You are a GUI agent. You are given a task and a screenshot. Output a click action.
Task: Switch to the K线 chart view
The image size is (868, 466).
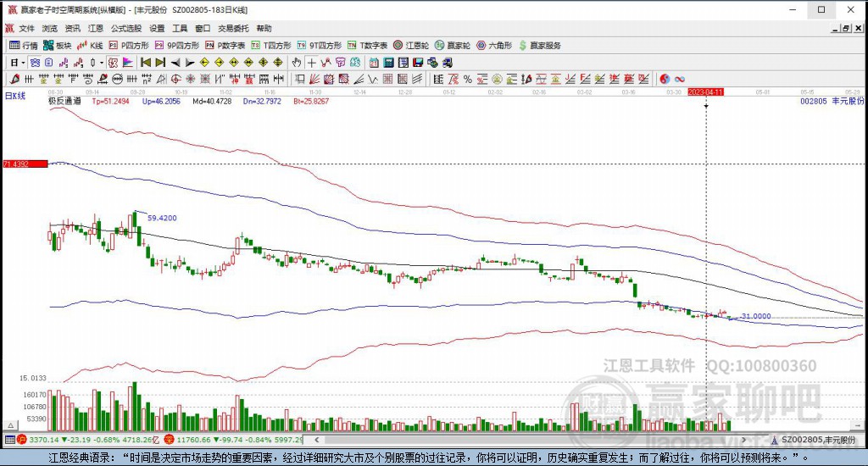coord(90,46)
